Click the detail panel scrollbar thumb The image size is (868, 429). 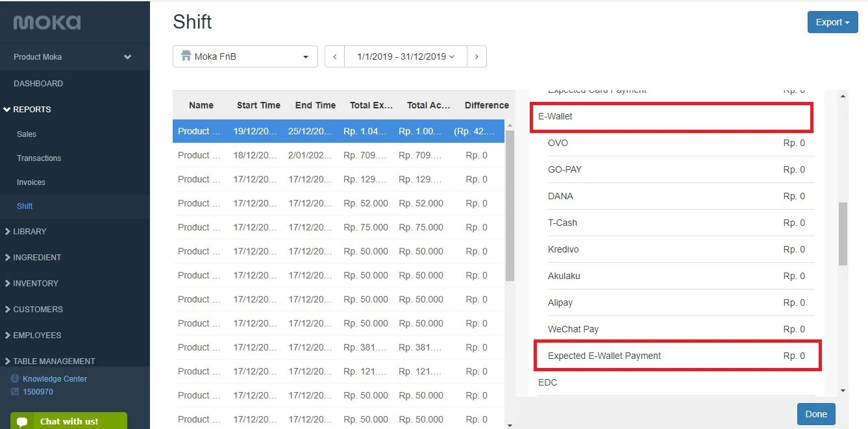(x=843, y=234)
